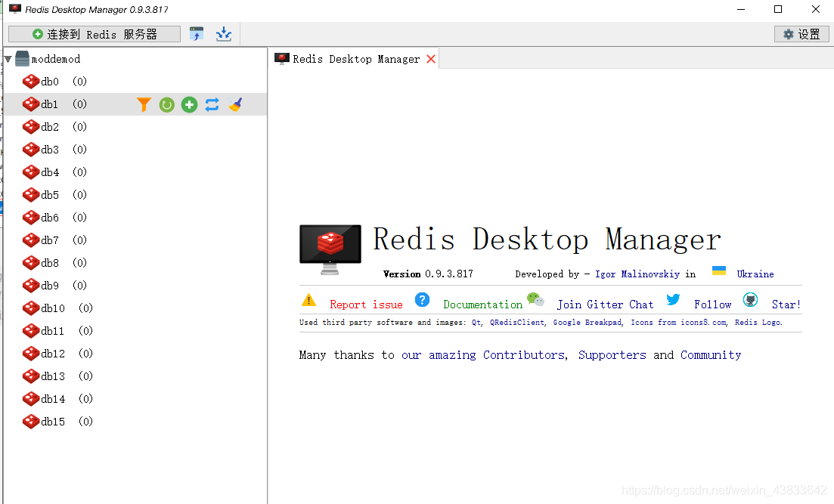The image size is (834, 504).
Task: Open the 设置 settings button
Action: 801,34
